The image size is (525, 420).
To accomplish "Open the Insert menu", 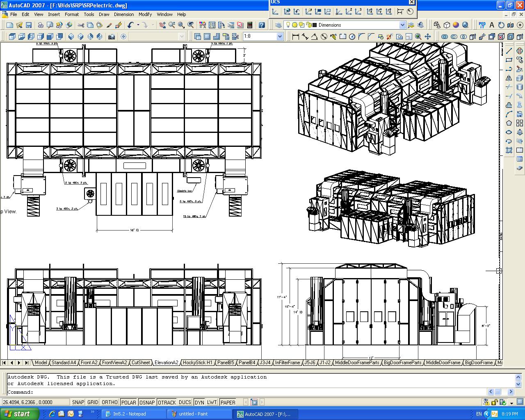I will coord(54,14).
